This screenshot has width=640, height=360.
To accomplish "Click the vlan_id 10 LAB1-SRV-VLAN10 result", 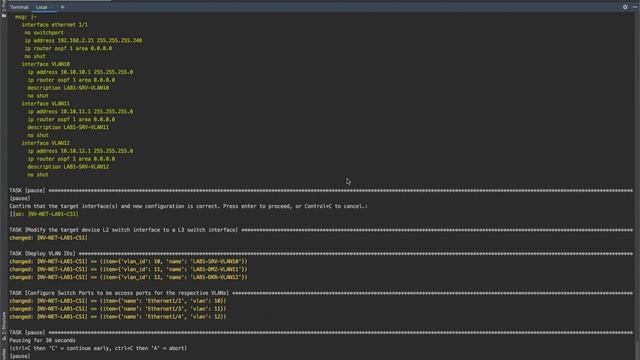I will pyautogui.click(x=129, y=261).
